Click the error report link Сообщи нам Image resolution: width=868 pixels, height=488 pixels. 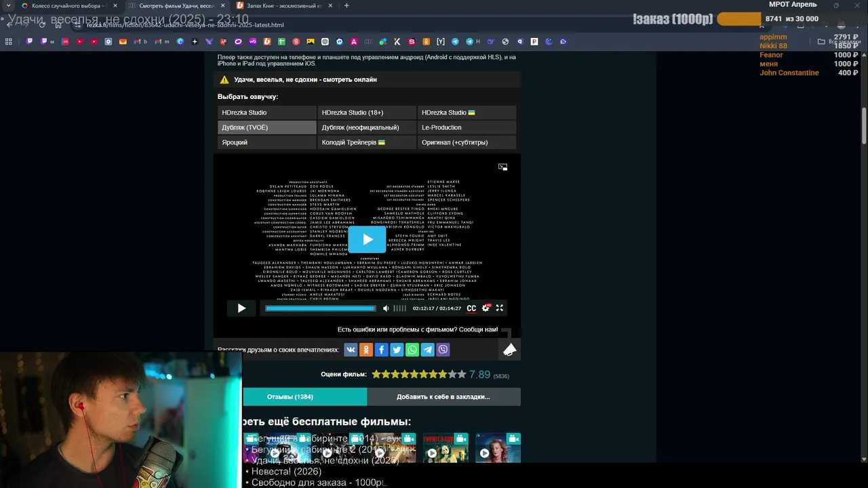click(x=477, y=329)
